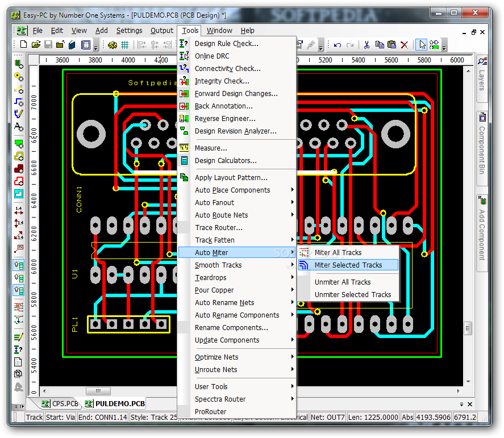Expand the Track Fatten submenu
Screen dimensions: 504x438
point(237,240)
